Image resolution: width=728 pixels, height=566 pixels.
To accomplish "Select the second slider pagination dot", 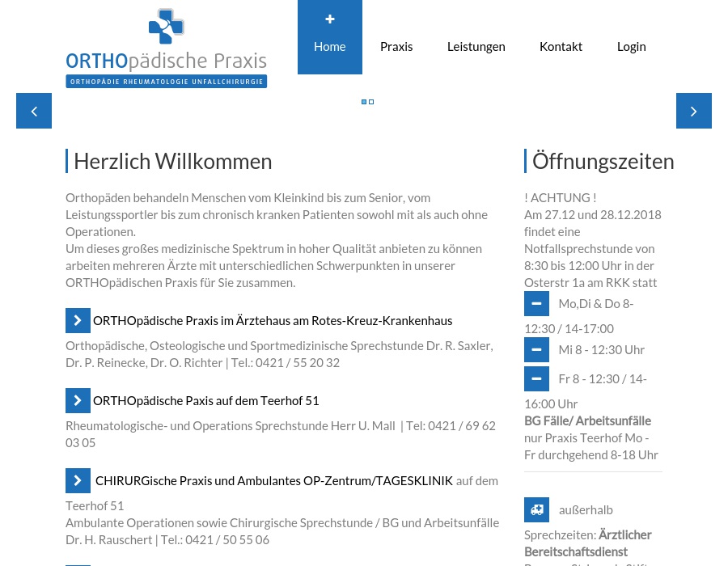I will tap(371, 102).
